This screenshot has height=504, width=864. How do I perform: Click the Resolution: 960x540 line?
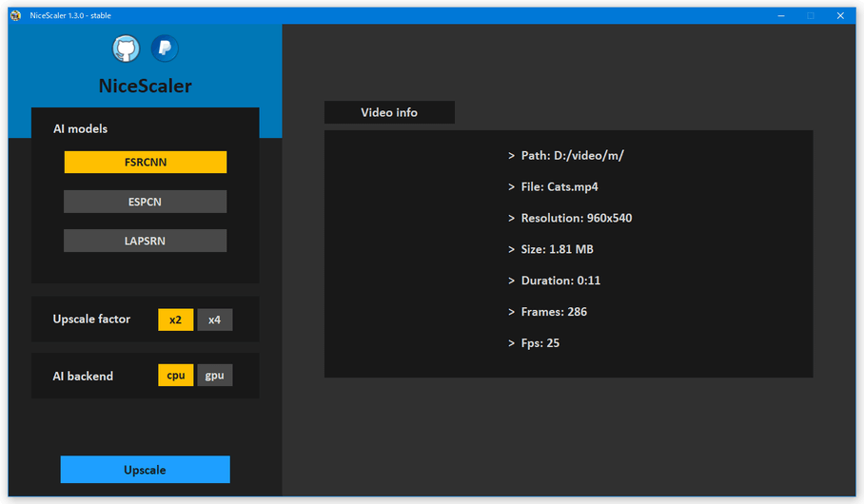tap(570, 218)
